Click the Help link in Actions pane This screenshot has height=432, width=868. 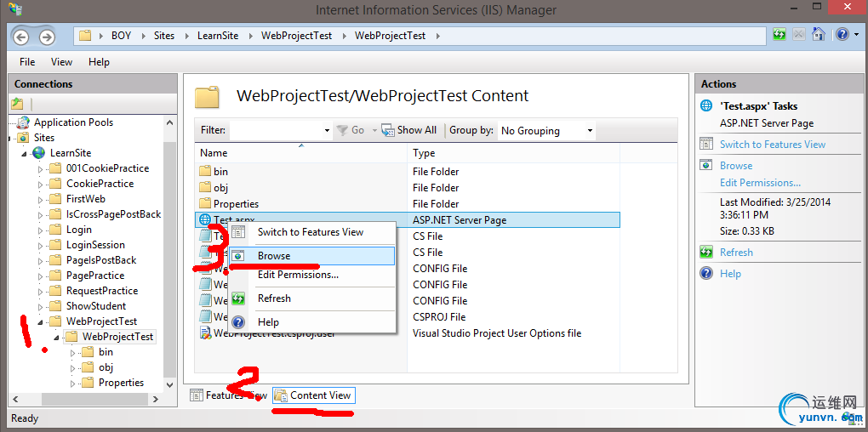coord(730,273)
